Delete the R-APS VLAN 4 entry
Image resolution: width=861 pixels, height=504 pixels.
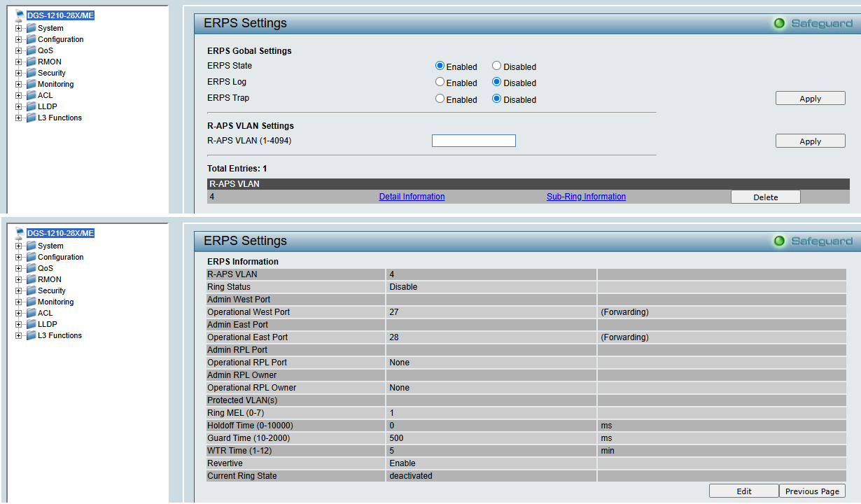click(x=765, y=197)
